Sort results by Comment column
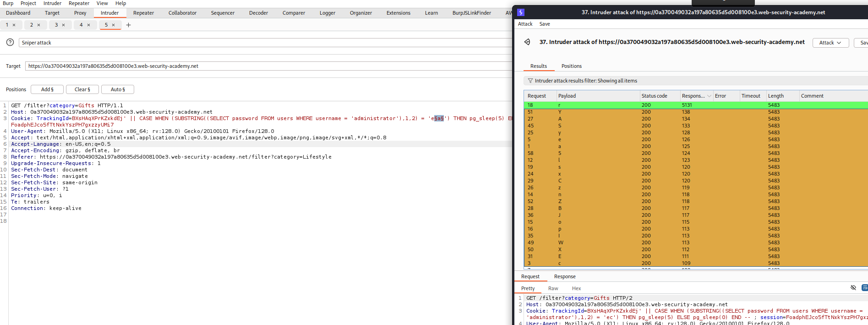Viewport: 868px width, 325px height. (834, 96)
